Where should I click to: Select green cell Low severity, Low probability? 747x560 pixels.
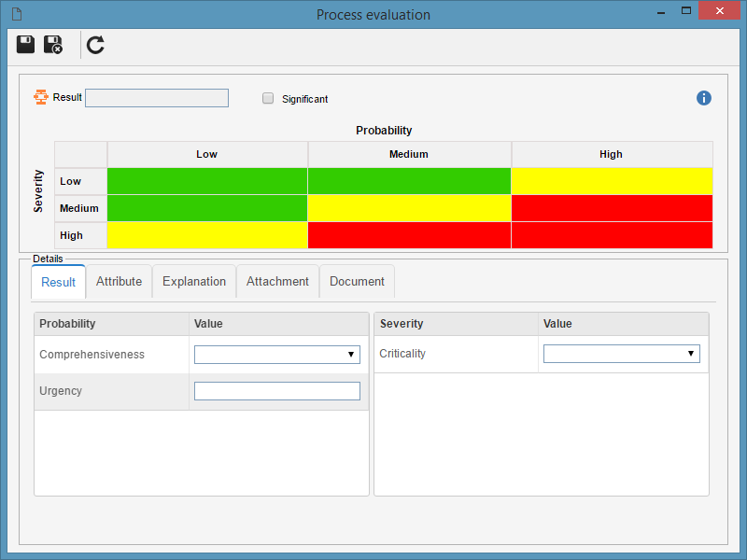click(207, 181)
